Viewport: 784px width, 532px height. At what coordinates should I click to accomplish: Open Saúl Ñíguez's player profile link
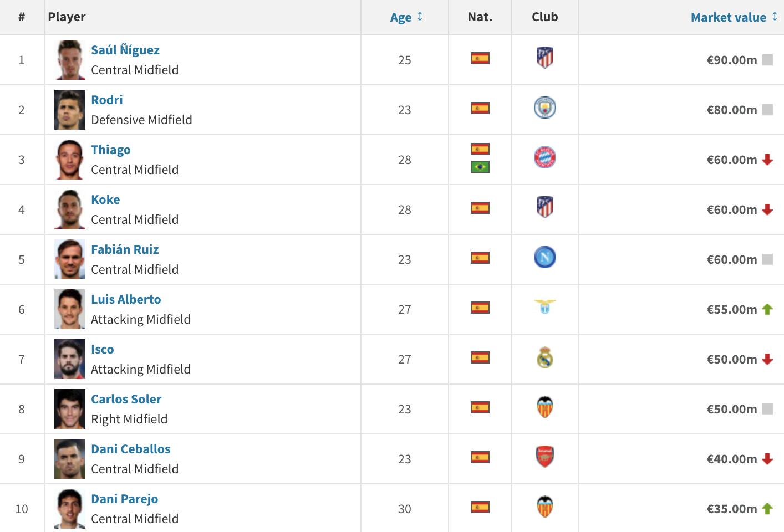(x=125, y=50)
